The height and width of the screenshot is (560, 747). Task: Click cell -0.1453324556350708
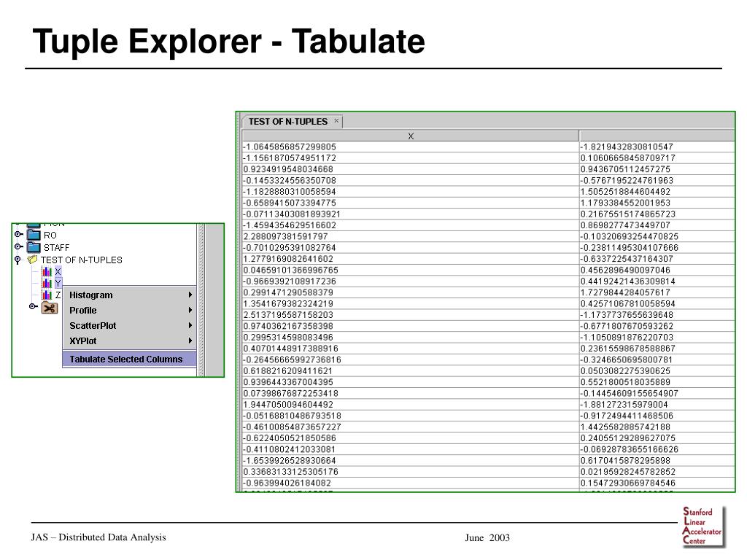tap(411, 181)
